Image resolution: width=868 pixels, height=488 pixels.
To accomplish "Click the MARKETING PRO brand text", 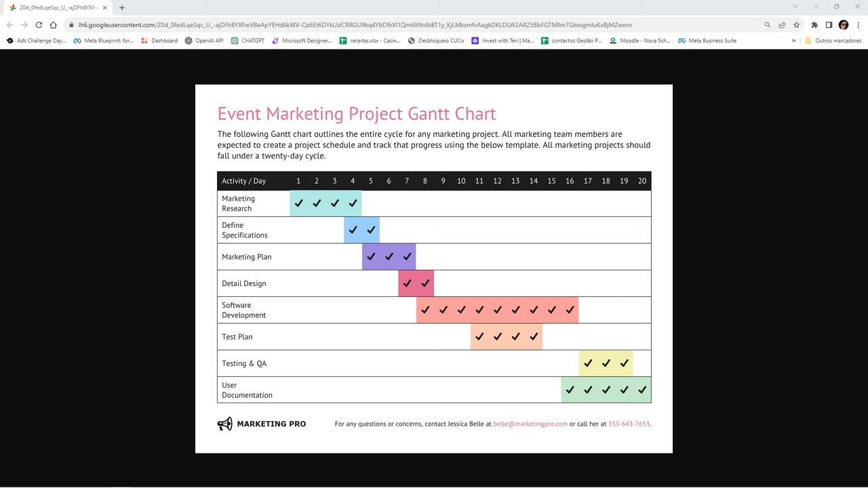I will 271,424.
